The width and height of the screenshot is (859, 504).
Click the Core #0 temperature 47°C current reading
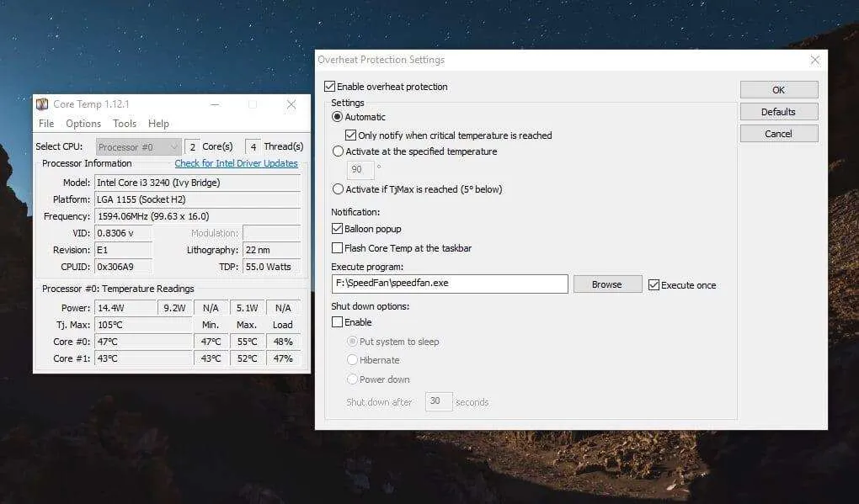(x=143, y=342)
